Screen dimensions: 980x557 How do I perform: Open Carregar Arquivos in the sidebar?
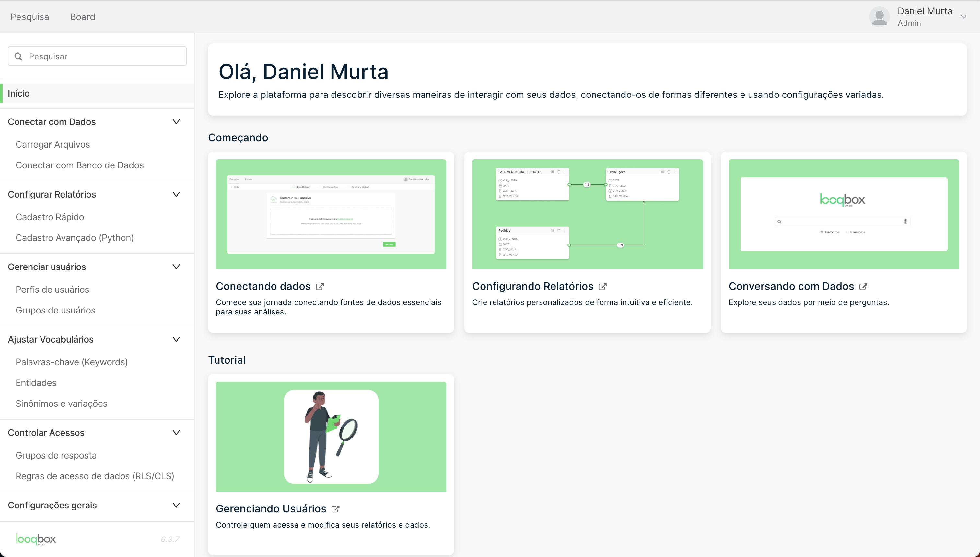(53, 145)
